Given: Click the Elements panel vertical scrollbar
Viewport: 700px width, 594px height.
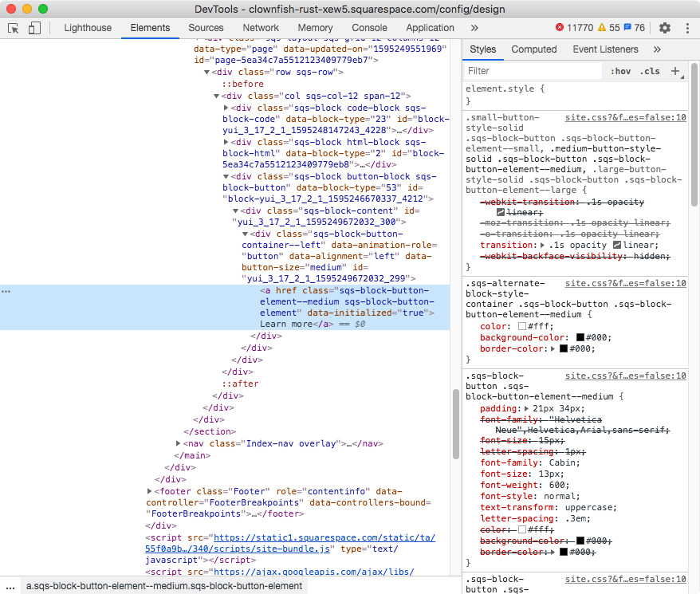Looking at the screenshot, I should tap(456, 424).
